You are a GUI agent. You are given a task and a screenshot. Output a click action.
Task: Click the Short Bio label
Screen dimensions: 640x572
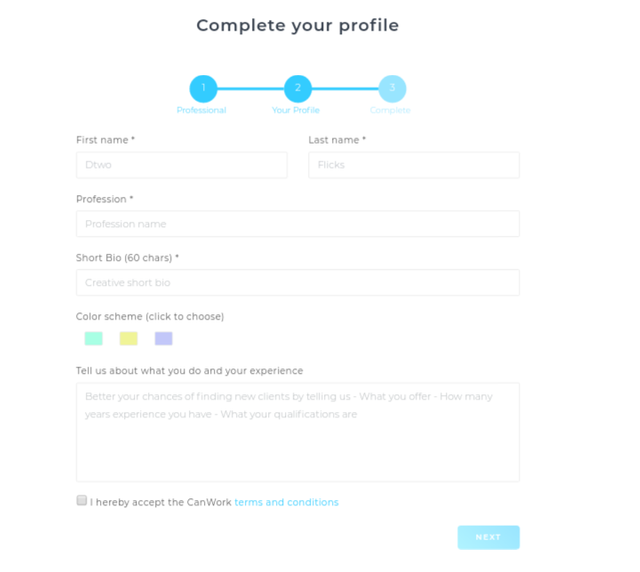pos(127,258)
